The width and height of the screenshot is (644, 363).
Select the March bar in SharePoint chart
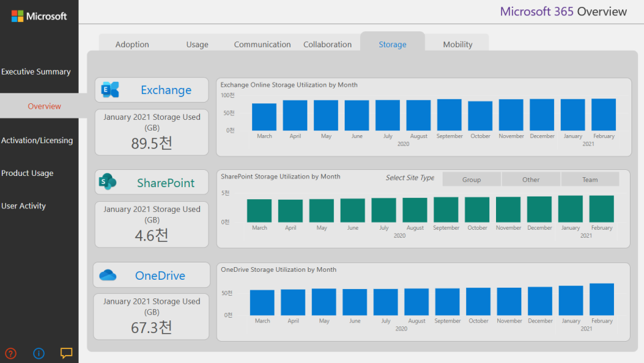[259, 210]
